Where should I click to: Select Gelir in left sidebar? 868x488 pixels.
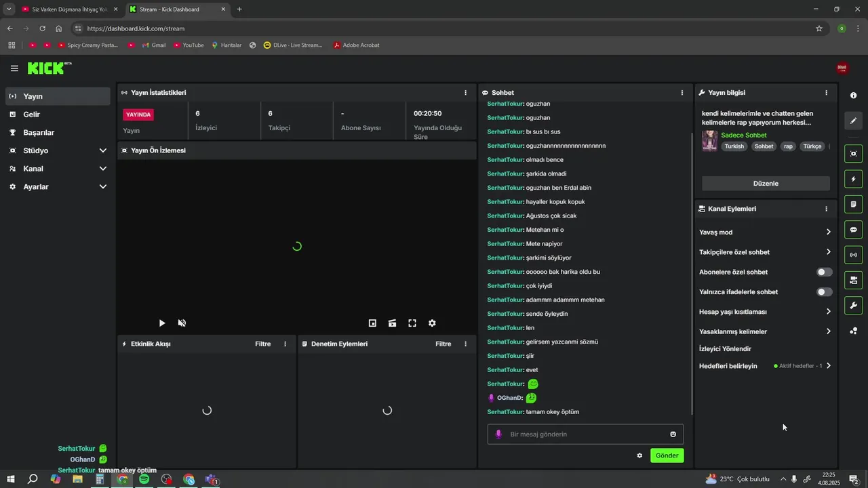click(x=58, y=115)
